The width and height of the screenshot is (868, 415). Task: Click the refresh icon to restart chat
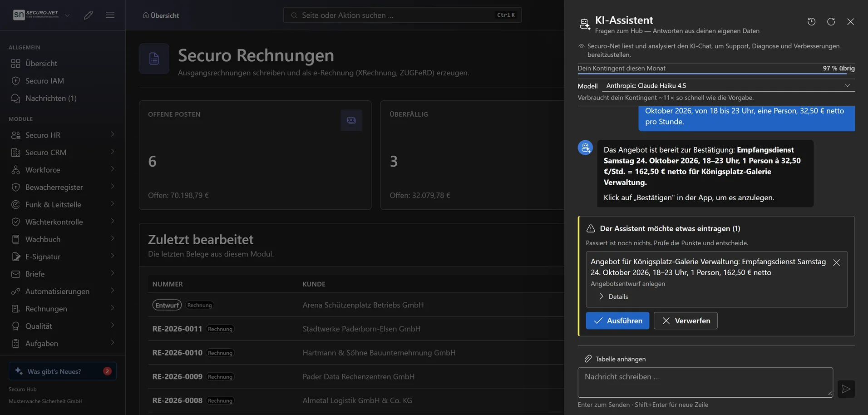[x=831, y=21]
